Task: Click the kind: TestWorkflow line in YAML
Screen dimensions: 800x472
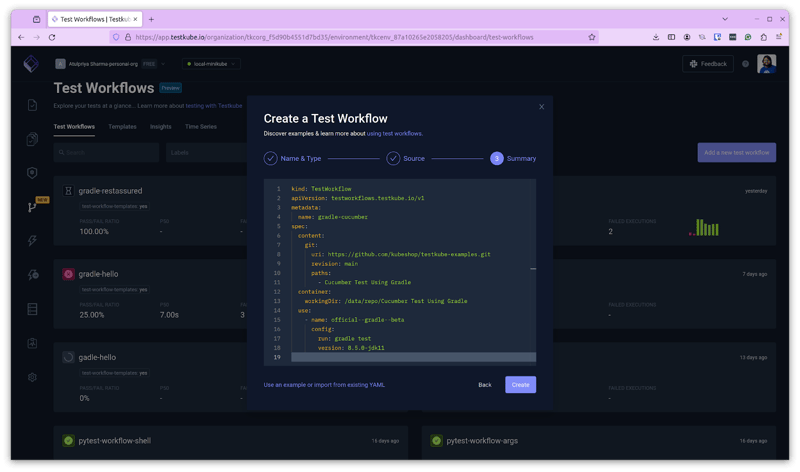Action: (321, 189)
